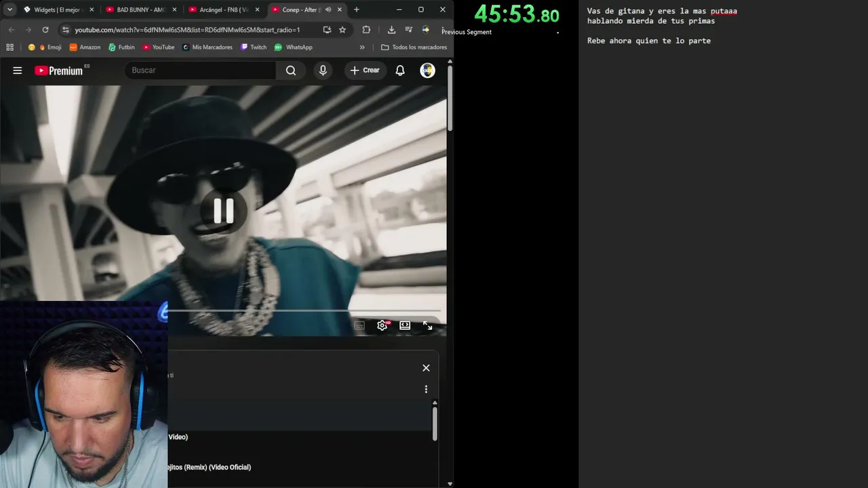Install app icon in address bar

click(327, 30)
